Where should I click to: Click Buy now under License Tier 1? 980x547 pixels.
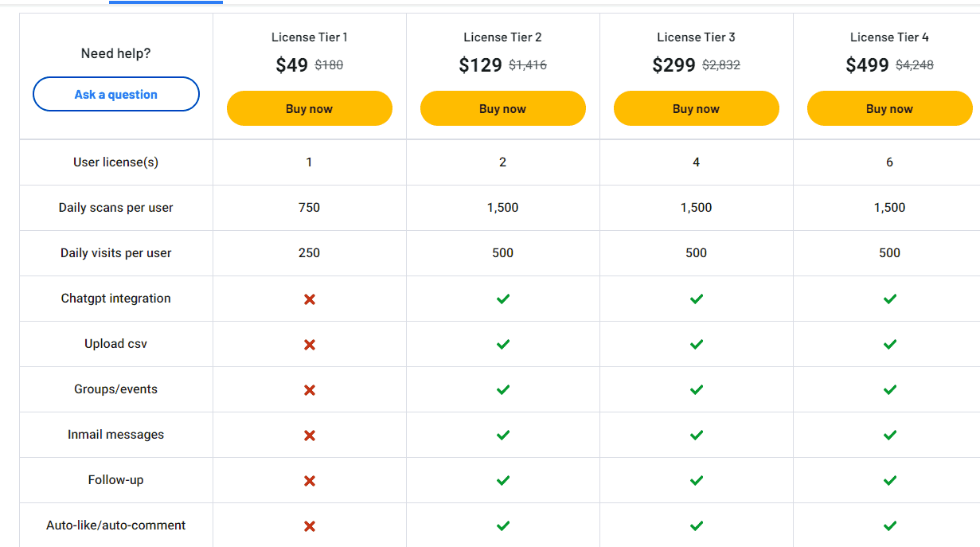click(309, 107)
